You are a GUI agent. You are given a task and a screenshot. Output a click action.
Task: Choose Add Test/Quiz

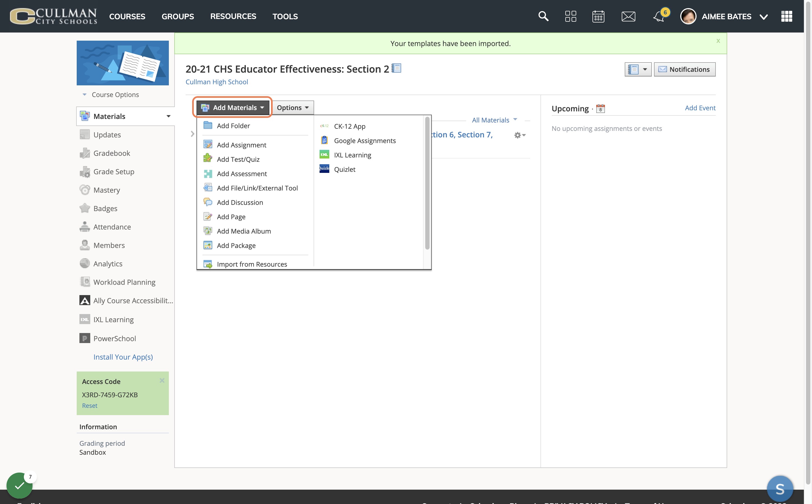(238, 159)
